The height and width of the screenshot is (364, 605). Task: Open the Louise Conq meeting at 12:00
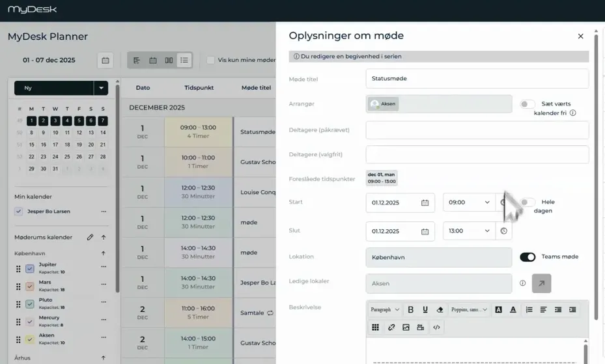(x=199, y=192)
